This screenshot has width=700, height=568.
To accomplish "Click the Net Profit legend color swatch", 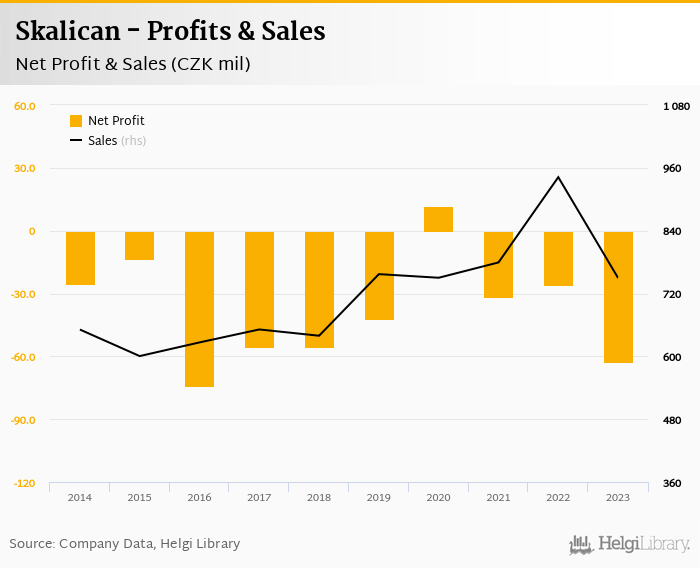I will pos(76,121).
